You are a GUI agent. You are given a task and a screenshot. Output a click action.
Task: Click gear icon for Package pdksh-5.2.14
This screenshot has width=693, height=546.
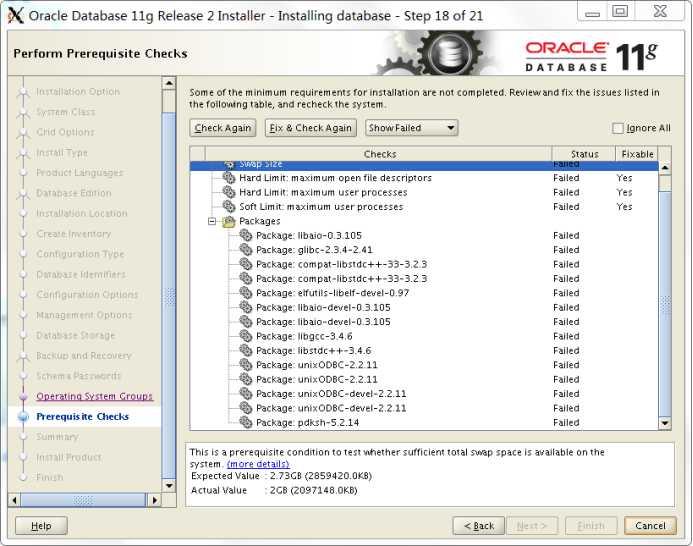[x=246, y=422]
